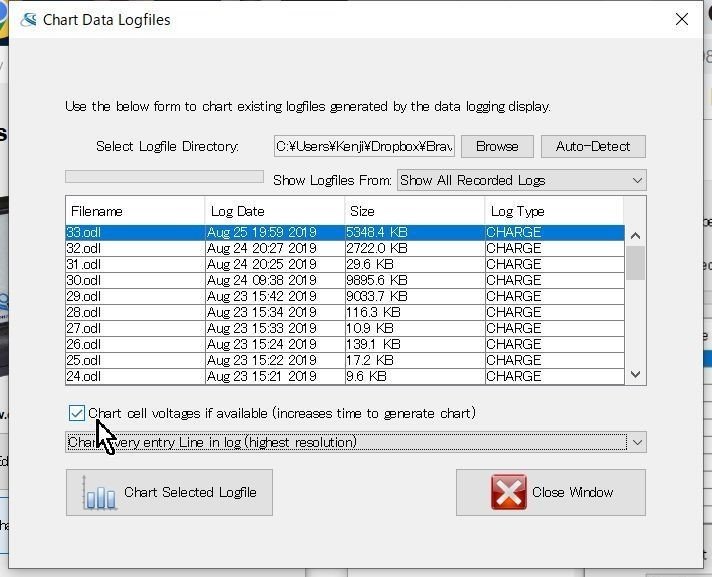Click the Chart Data Logfiles title icon
This screenshot has width=712, height=577.
(x=28, y=20)
